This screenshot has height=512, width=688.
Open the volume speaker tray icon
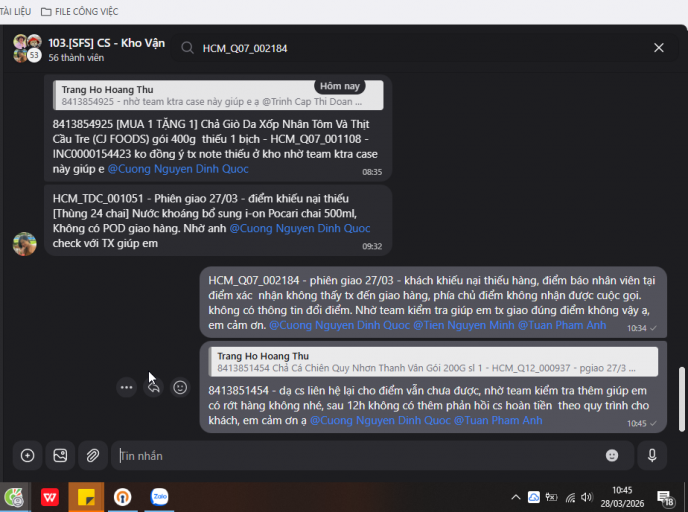(x=586, y=497)
